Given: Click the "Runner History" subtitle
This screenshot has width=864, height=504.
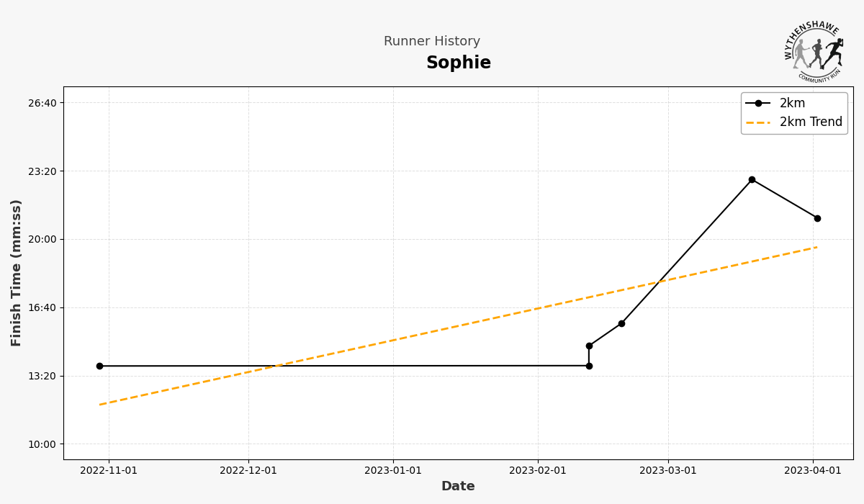Looking at the screenshot, I should (432, 42).
